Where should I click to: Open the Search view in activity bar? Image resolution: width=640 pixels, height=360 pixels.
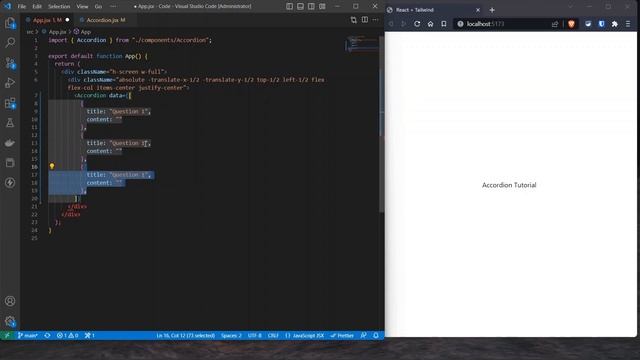tap(10, 42)
